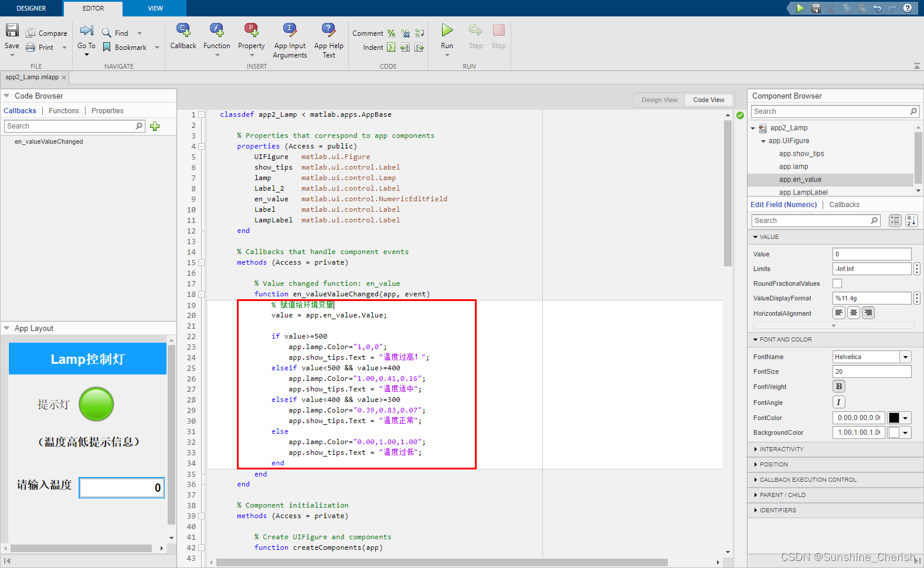Switch to Code View
Image resolution: width=924 pixels, height=568 pixels.
pyautogui.click(x=708, y=100)
